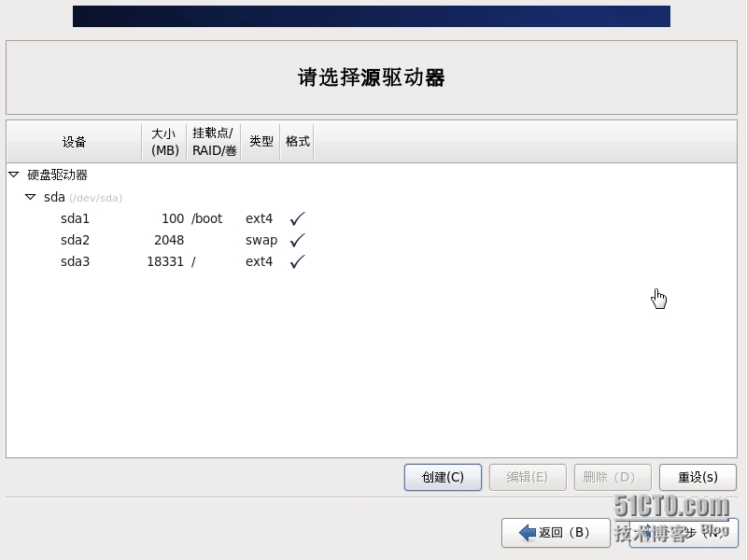This screenshot has height=560, width=747.
Task: Click the format checkmark for sda1
Action: click(x=297, y=218)
